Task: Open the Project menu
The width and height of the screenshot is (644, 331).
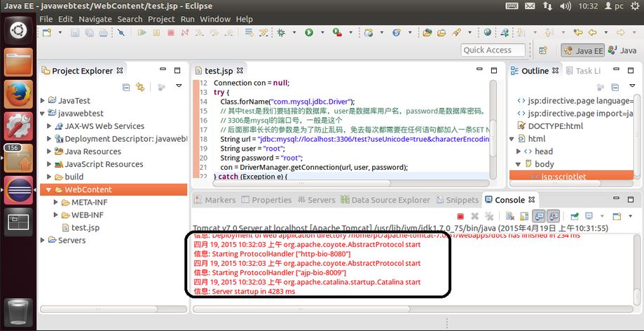Action: tap(161, 19)
